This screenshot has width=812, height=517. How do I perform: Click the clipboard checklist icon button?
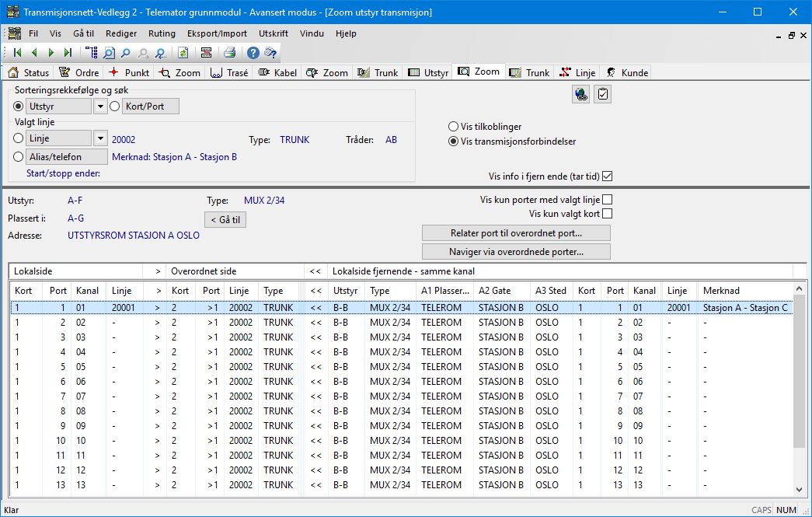603,94
